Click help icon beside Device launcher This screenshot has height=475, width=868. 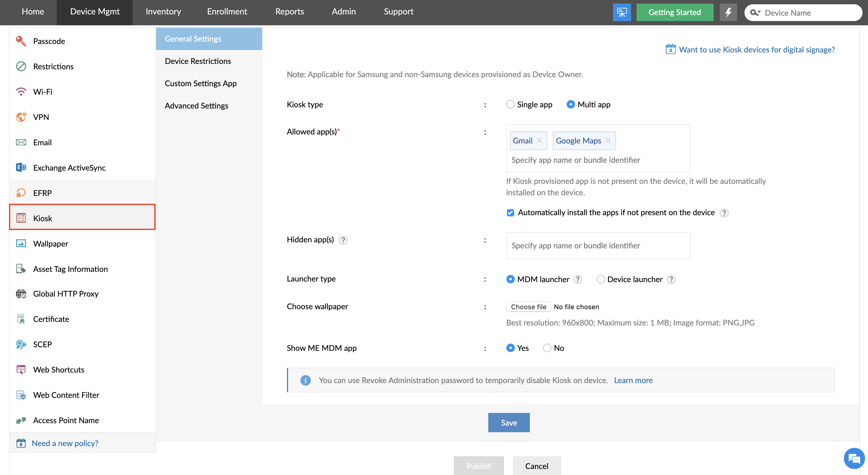671,279
